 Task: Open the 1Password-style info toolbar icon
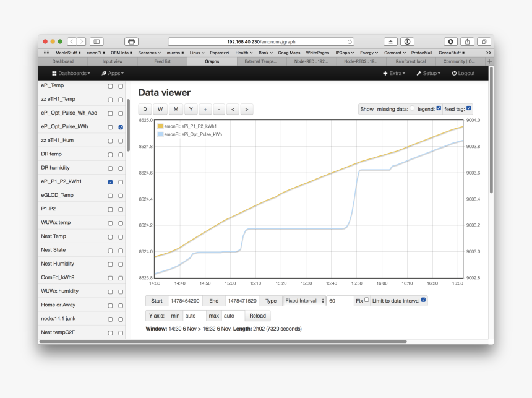click(x=407, y=41)
